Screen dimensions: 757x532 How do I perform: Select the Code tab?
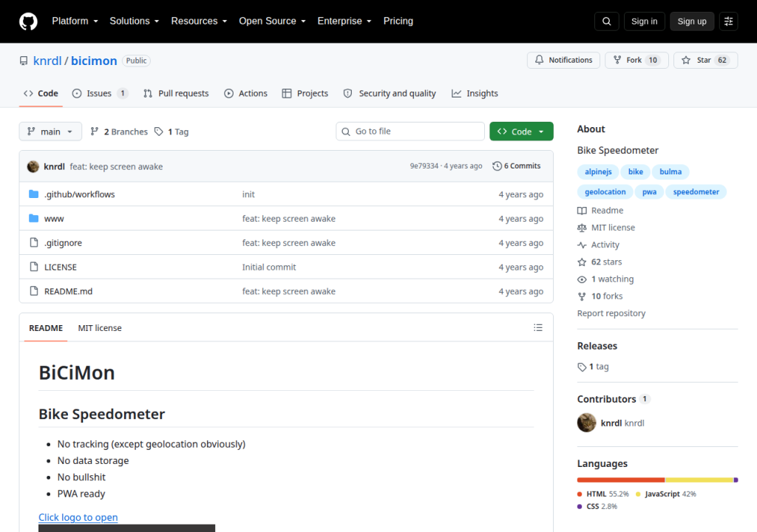(41, 93)
